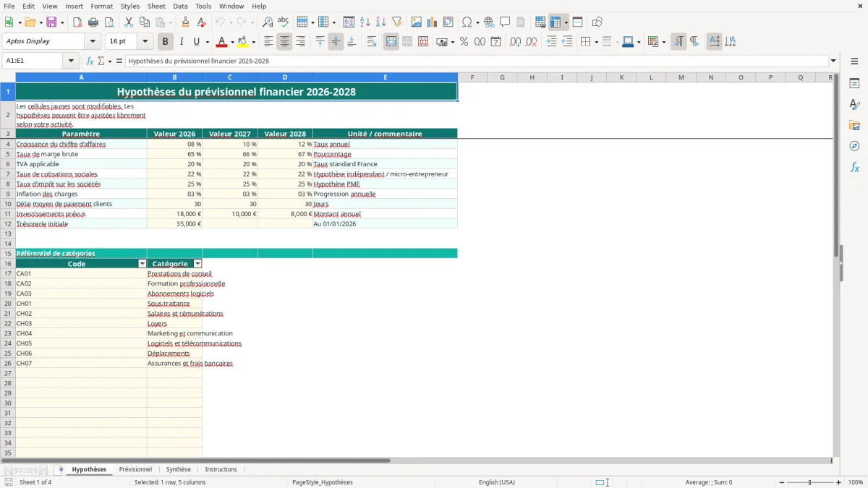Open the Sheet menu
868x488 pixels.
(x=156, y=6)
